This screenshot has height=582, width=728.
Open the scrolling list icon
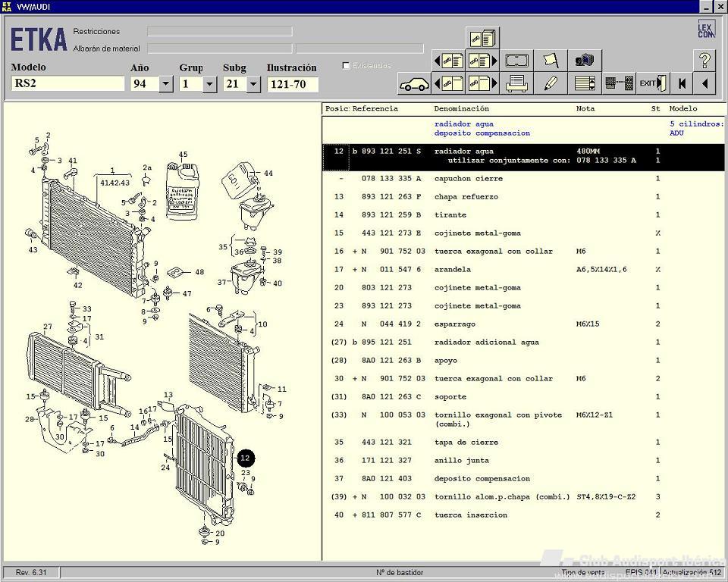pos(585,83)
